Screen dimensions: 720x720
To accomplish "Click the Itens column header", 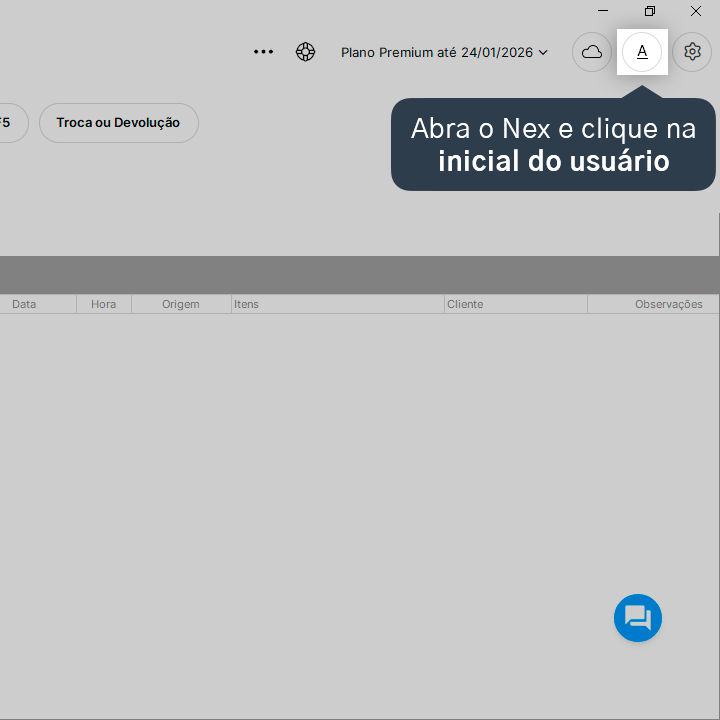I will (x=338, y=304).
